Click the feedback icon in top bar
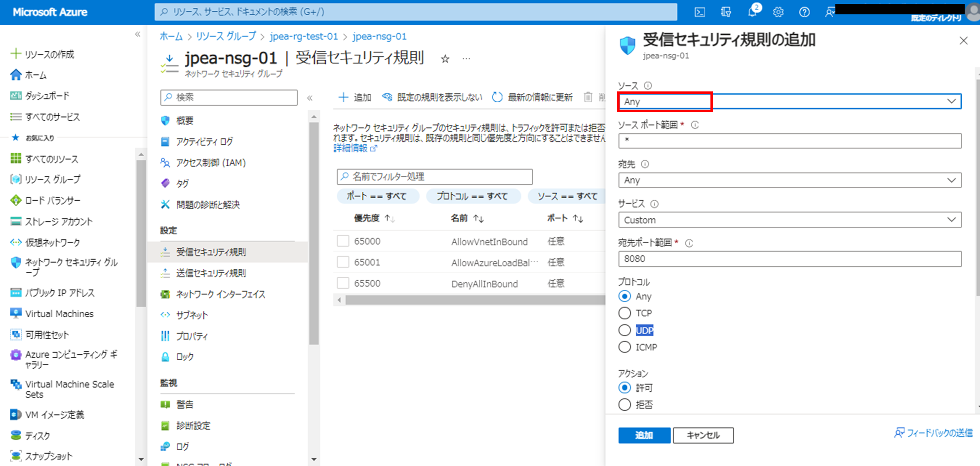980x466 pixels. point(829,12)
